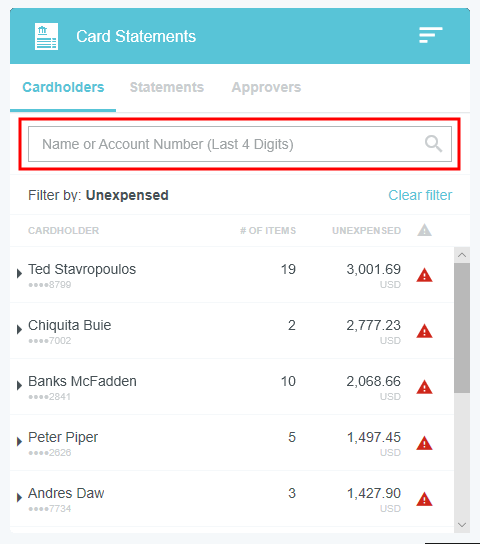Click Andres Daw's red warning icon
This screenshot has width=480, height=544.
pyautogui.click(x=424, y=499)
